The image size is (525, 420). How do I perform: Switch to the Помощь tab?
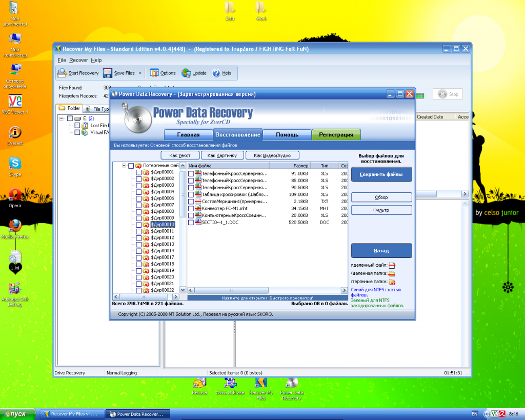[287, 135]
